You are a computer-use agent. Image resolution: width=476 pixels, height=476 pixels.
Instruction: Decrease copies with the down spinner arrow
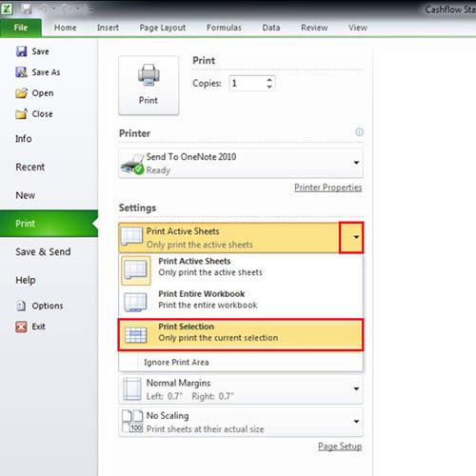[269, 87]
